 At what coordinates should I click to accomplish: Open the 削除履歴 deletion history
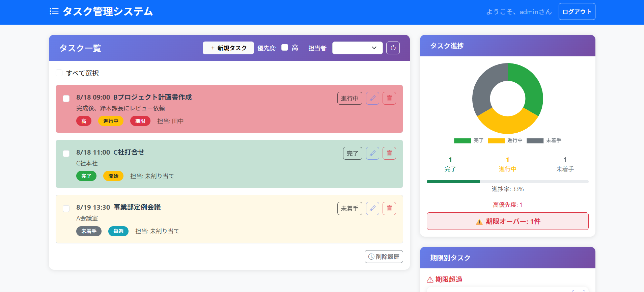click(x=384, y=257)
